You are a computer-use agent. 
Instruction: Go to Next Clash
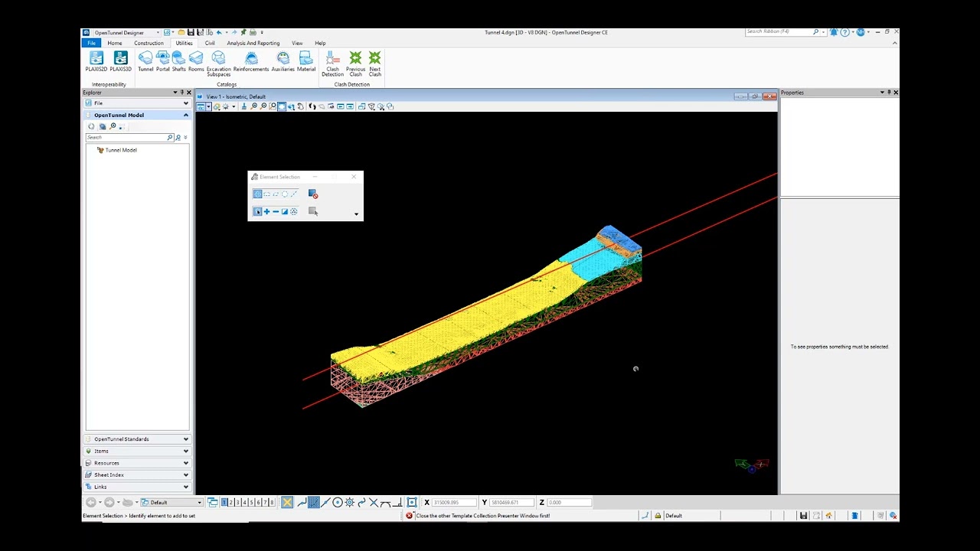(374, 64)
